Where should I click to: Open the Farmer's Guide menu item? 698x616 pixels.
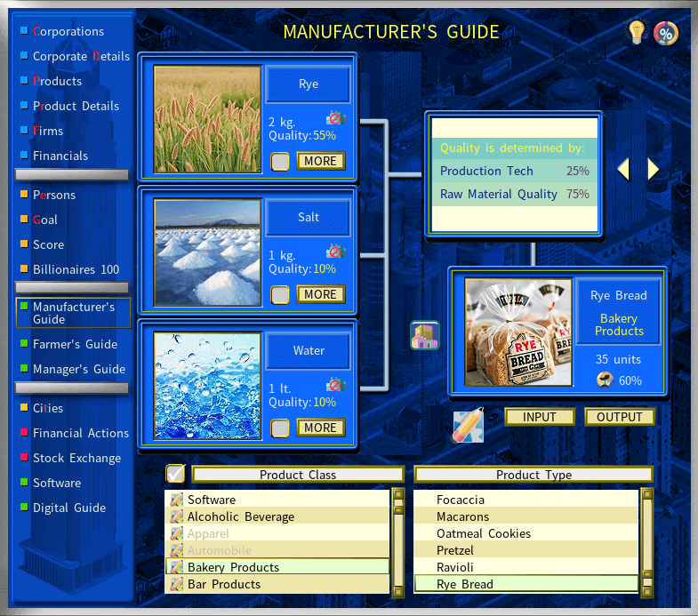(75, 344)
